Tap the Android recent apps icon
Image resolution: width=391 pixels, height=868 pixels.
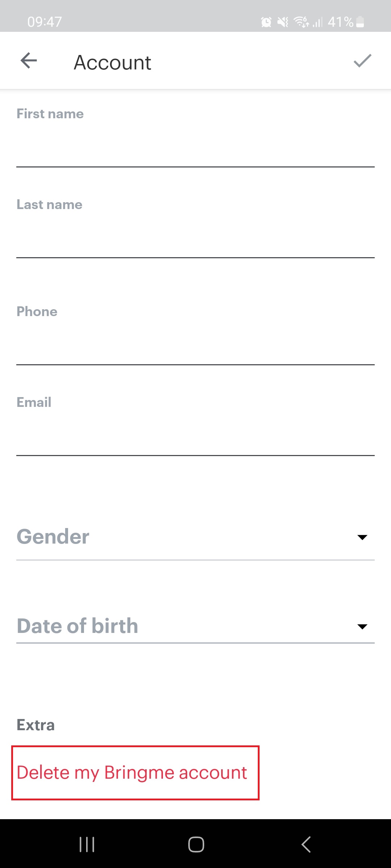click(x=87, y=844)
